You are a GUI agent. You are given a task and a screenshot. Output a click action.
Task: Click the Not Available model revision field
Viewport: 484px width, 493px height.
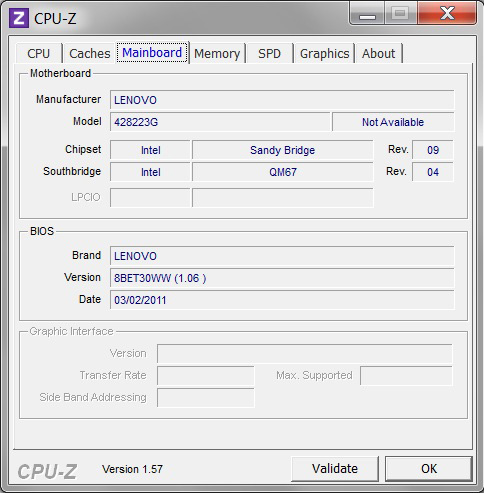393,122
